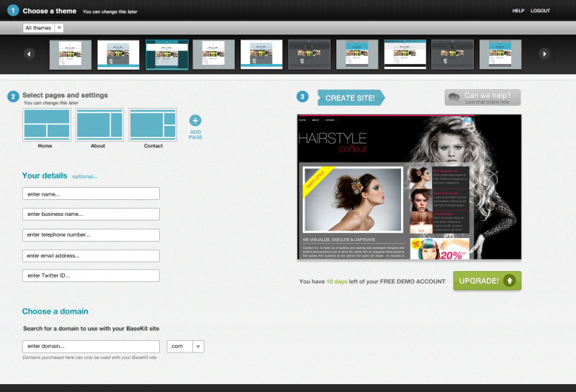The height and width of the screenshot is (392, 576).
Task: Click the enter name field
Action: pyautogui.click(x=91, y=193)
